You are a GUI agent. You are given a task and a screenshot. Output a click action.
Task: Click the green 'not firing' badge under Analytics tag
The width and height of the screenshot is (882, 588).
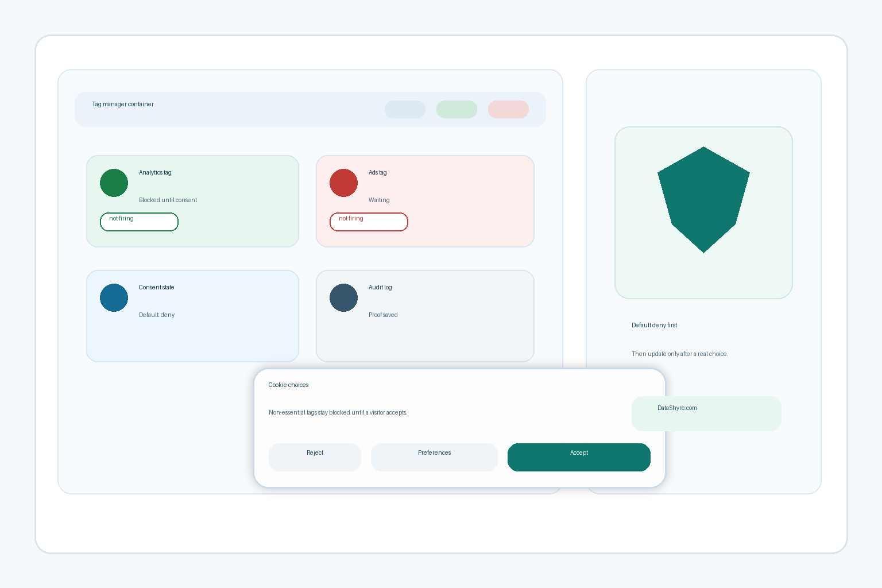[139, 222]
